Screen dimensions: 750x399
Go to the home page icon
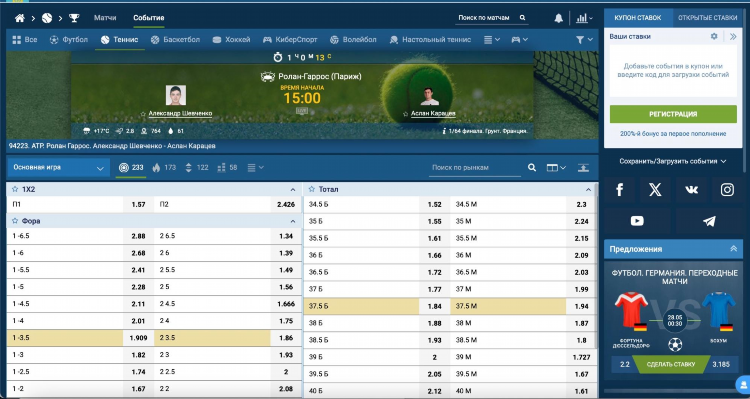[20, 18]
